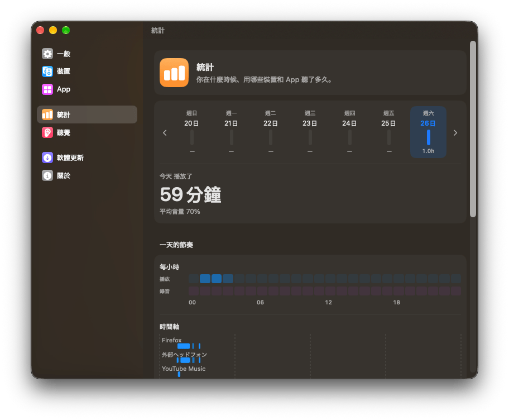Click the yellow minimize window button
The height and width of the screenshot is (420, 509).
[x=53, y=30]
